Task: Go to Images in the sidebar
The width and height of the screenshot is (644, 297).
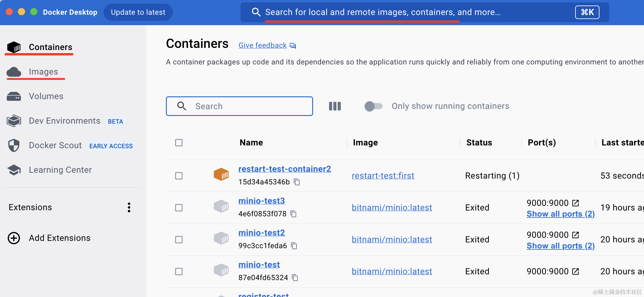Action: pos(43,72)
